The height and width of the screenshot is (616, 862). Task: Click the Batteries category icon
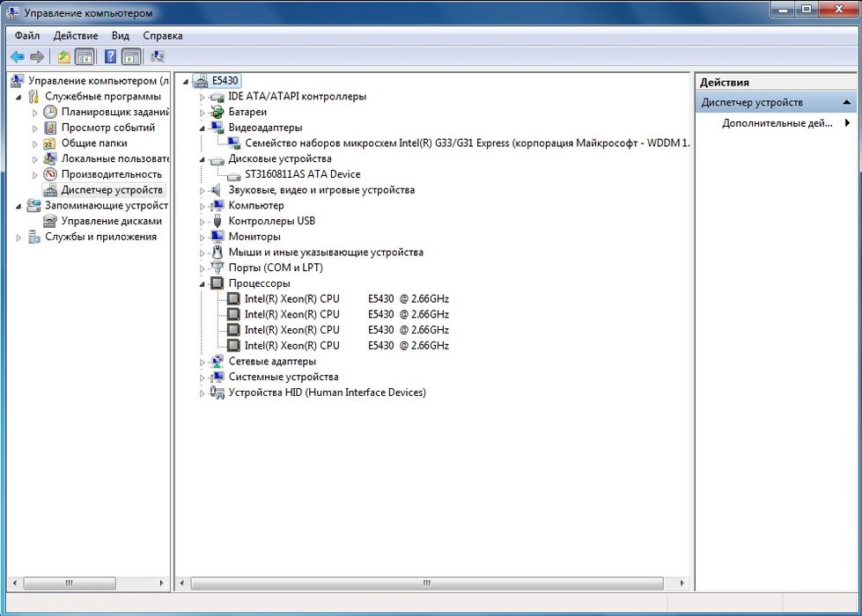click(x=217, y=112)
